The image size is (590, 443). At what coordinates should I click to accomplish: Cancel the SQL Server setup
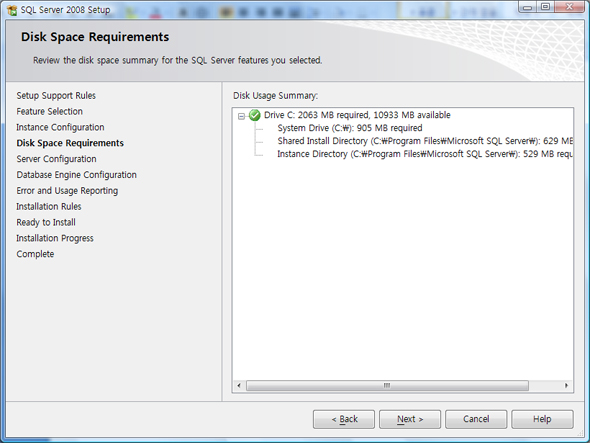(476, 419)
